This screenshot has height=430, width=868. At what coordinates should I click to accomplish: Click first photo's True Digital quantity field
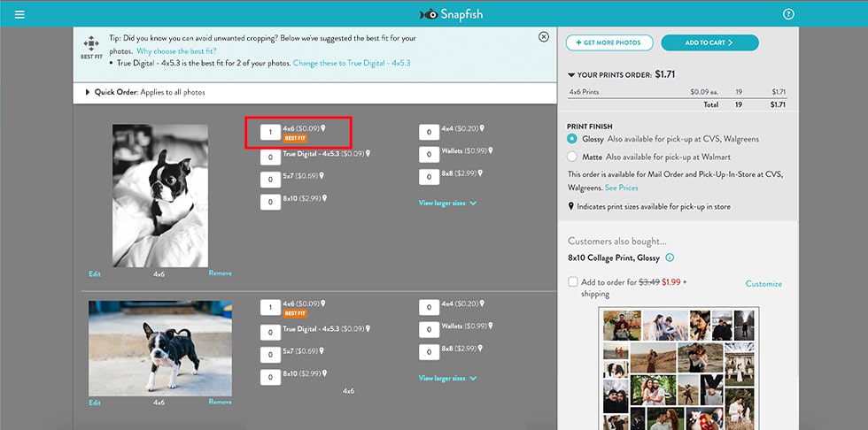tap(271, 157)
